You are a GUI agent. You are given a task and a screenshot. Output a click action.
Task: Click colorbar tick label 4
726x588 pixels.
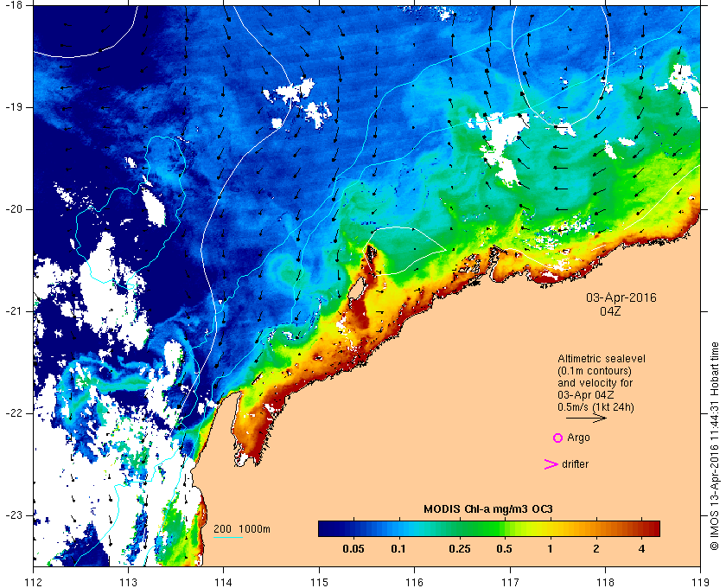tap(641, 549)
